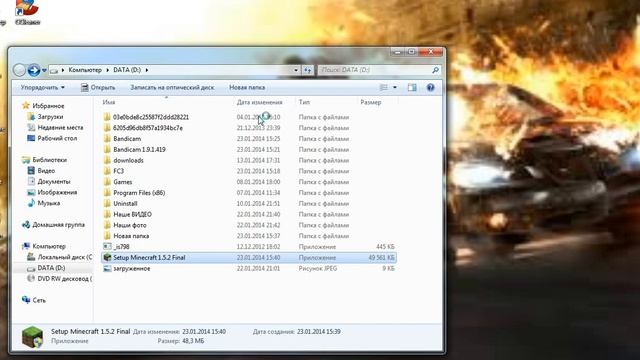
Task: Expand the address bar history dropdown
Action: [296, 70]
